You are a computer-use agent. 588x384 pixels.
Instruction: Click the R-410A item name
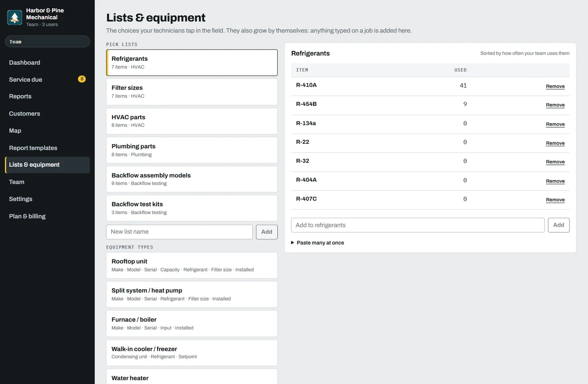(x=306, y=85)
